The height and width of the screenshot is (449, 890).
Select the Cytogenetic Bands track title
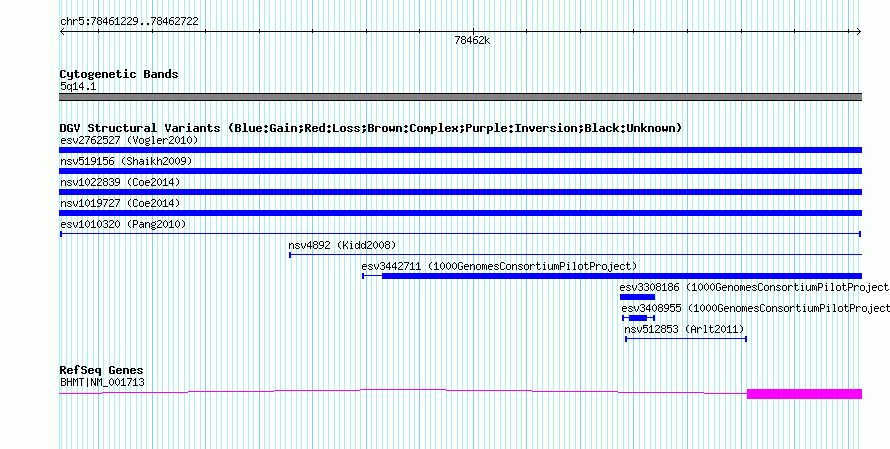119,74
